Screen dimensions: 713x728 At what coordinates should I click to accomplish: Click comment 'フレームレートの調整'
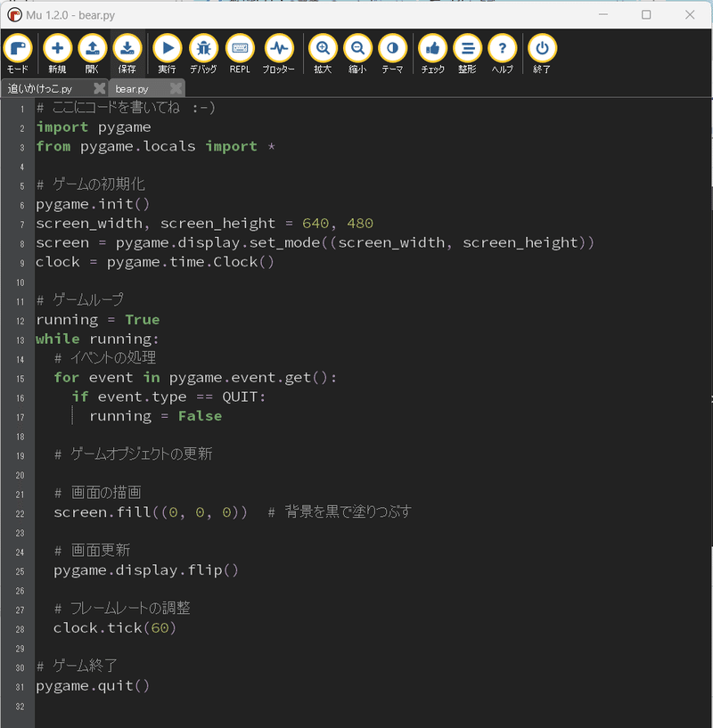click(130, 608)
